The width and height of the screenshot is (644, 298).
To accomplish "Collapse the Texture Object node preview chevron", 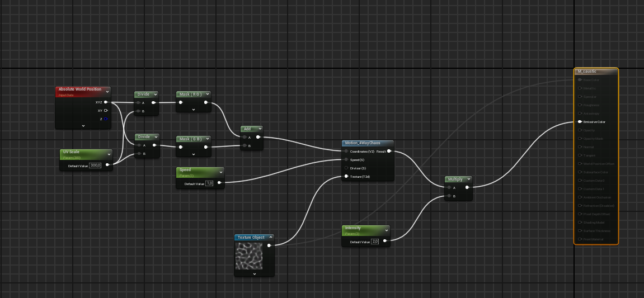I will click(254, 273).
